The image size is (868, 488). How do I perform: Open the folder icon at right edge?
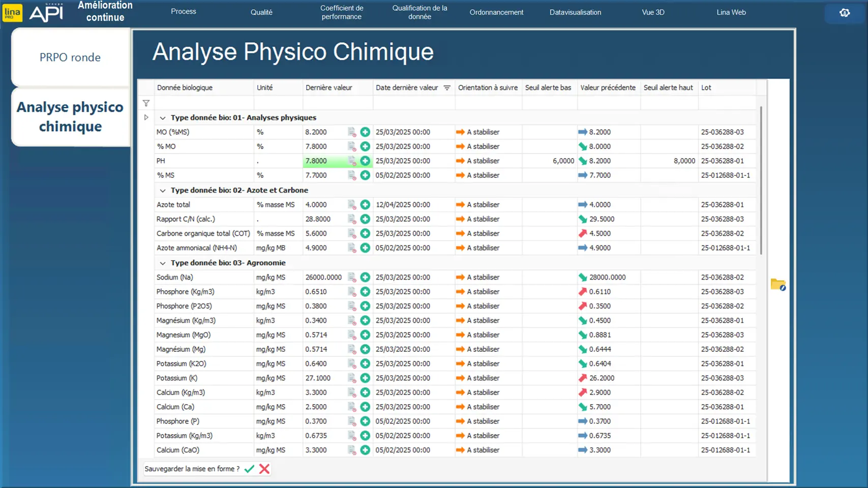pos(777,285)
